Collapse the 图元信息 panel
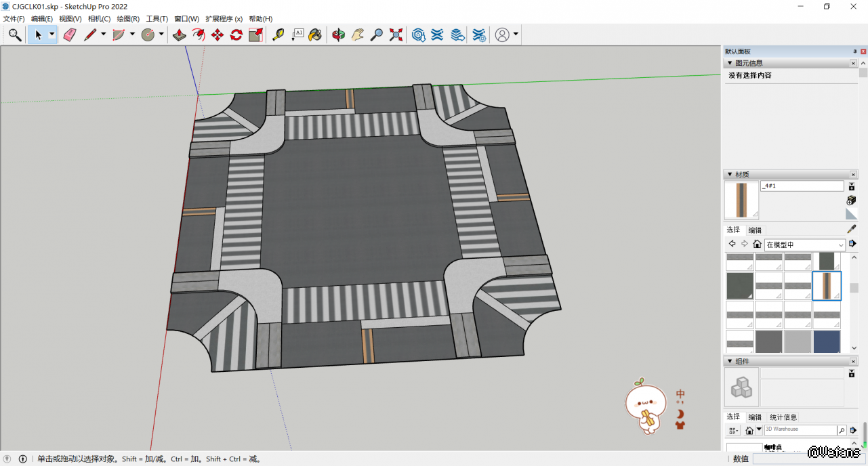Screen dimensions: 868x466 (x=729, y=63)
